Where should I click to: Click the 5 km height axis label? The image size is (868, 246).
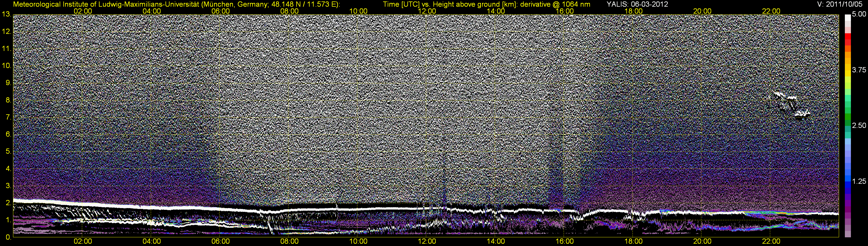[8, 152]
